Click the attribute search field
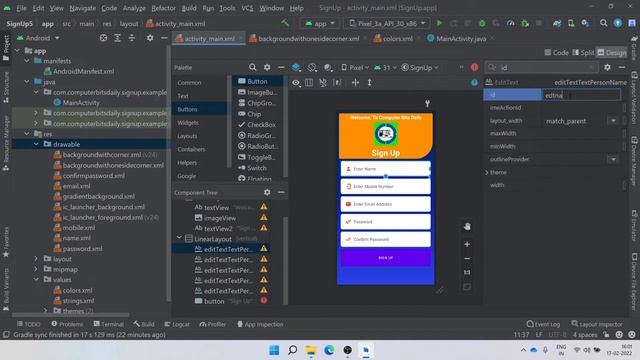640x360 pixels. tap(541, 67)
